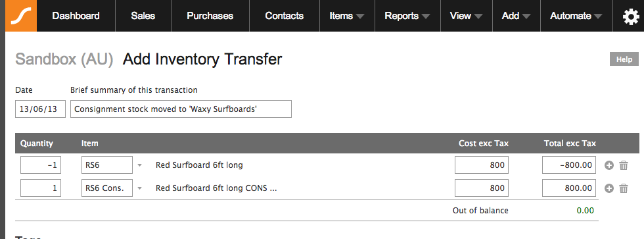Open the Reports menu
This screenshot has width=644, height=239.
(x=407, y=16)
